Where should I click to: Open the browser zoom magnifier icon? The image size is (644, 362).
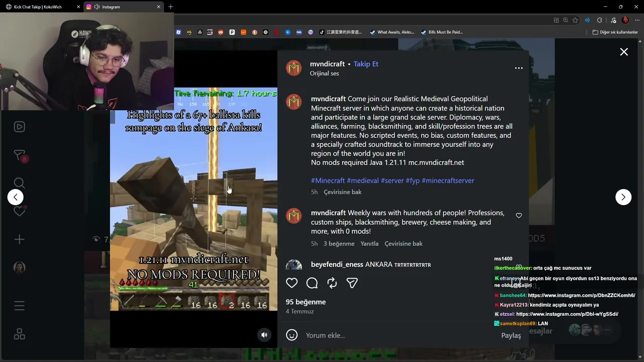click(x=566, y=20)
